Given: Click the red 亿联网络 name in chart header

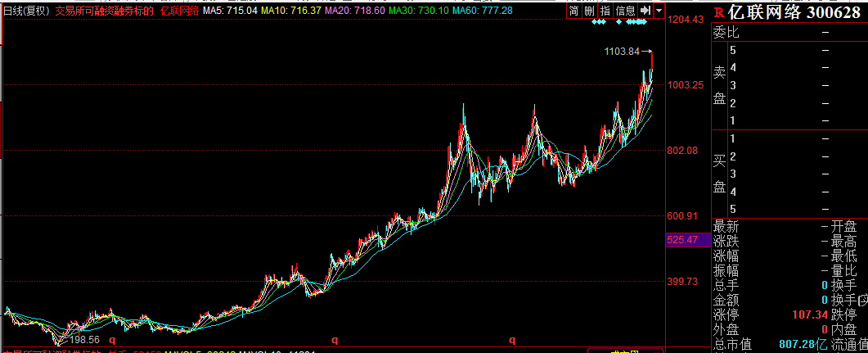Looking at the screenshot, I should pos(180,11).
